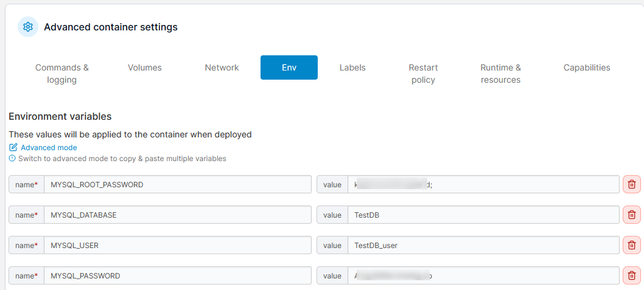Click the Advanced container settings gear icon
Screen dimensions: 644x290
point(28,27)
